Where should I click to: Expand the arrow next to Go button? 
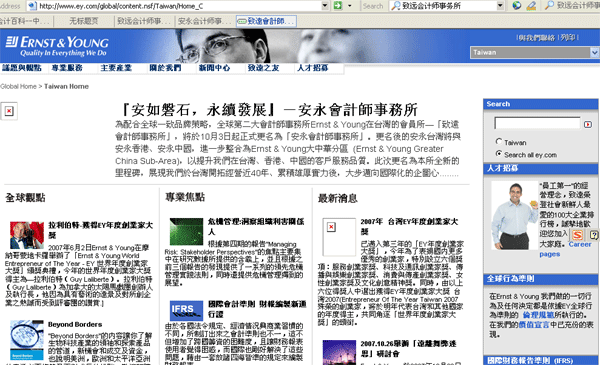pyautogui.click(x=349, y=6)
